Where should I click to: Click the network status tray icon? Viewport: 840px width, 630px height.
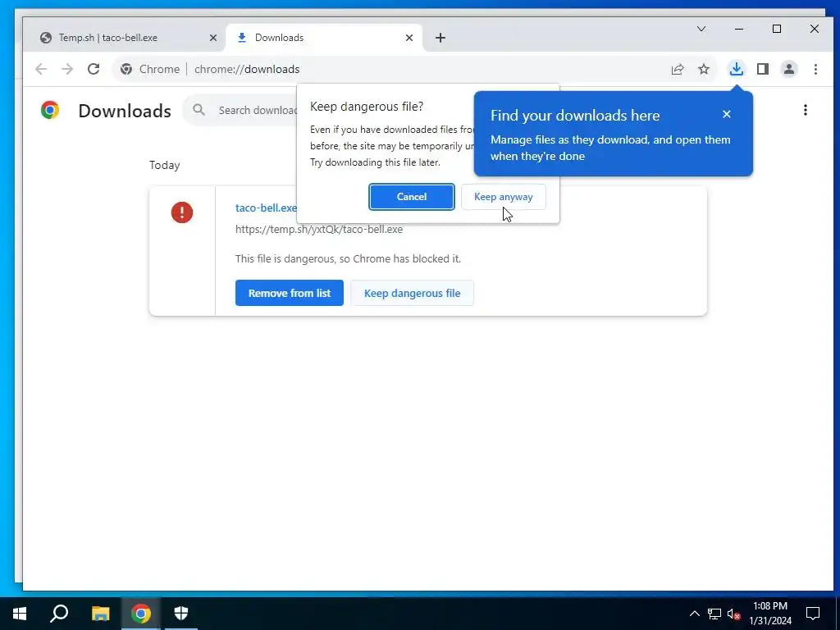714,614
